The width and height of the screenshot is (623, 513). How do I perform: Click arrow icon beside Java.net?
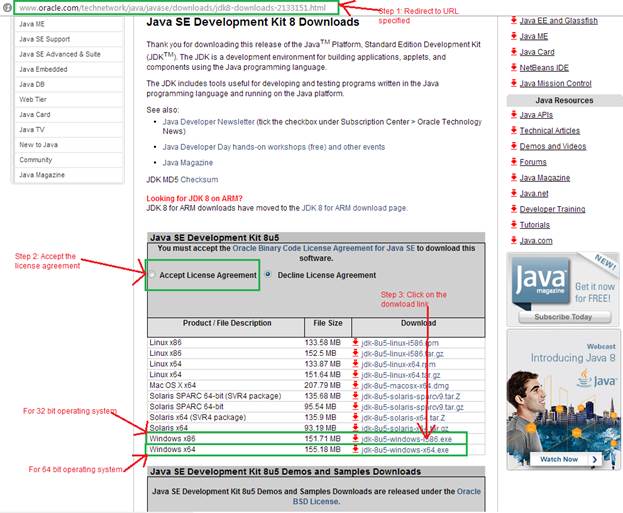[x=514, y=194]
